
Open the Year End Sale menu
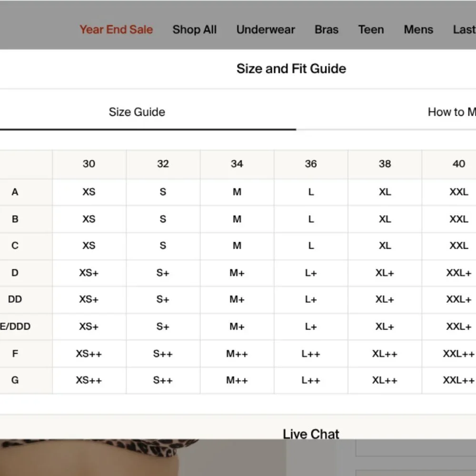pyautogui.click(x=116, y=30)
